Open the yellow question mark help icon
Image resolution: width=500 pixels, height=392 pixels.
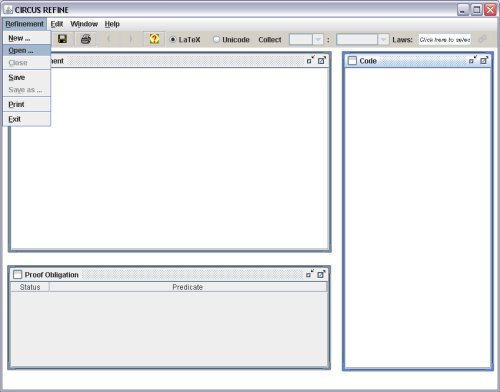click(x=154, y=39)
